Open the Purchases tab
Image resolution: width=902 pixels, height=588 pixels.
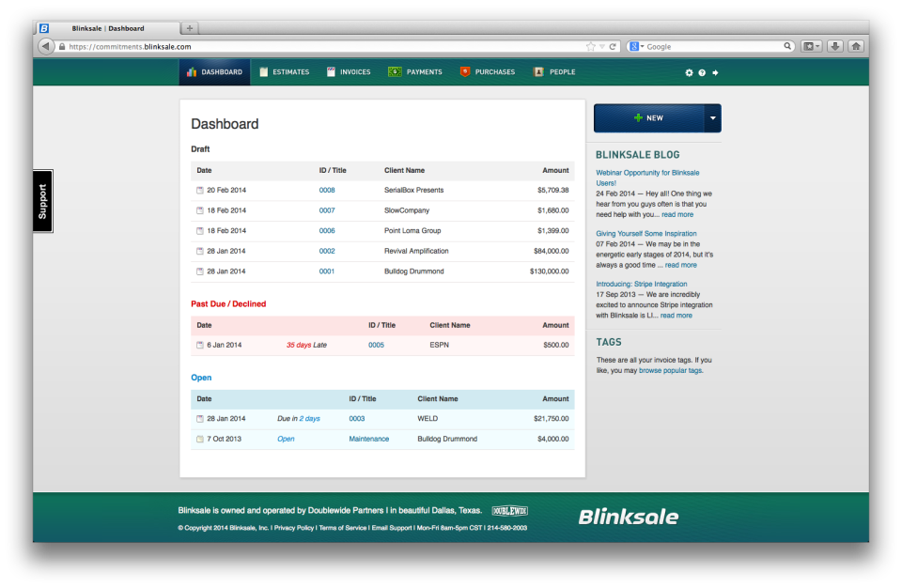click(488, 72)
